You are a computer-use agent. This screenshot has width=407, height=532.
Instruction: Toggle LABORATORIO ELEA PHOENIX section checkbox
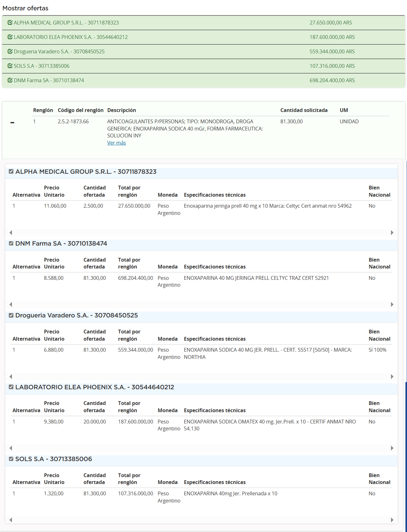11,387
